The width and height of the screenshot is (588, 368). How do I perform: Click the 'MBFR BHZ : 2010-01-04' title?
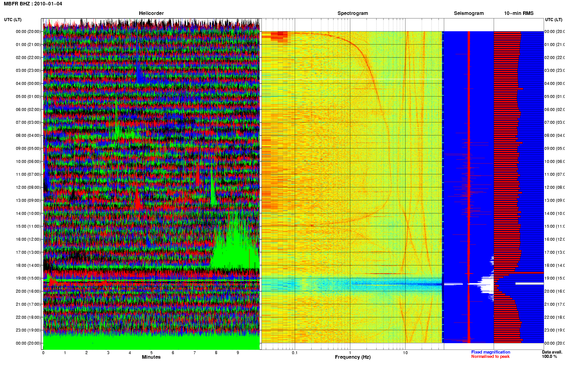(33, 4)
